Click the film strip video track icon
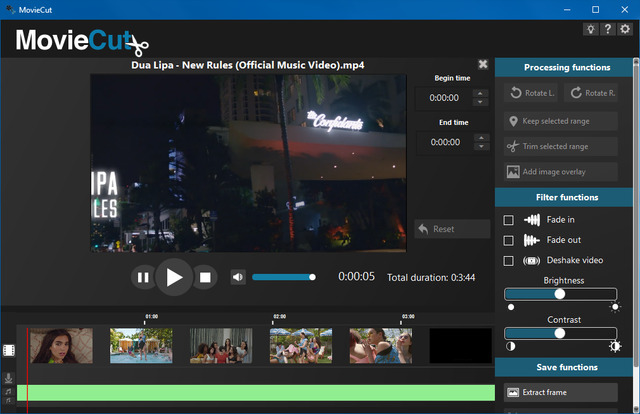 click(x=9, y=350)
